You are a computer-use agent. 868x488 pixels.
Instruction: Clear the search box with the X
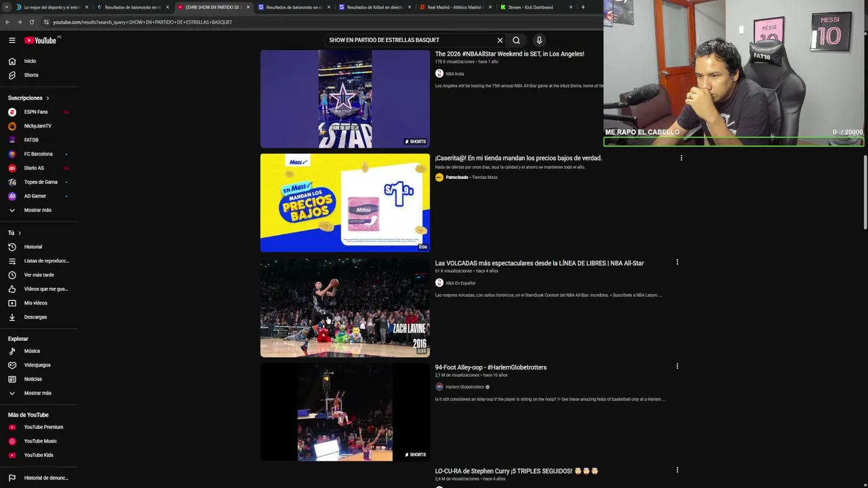[x=500, y=40]
